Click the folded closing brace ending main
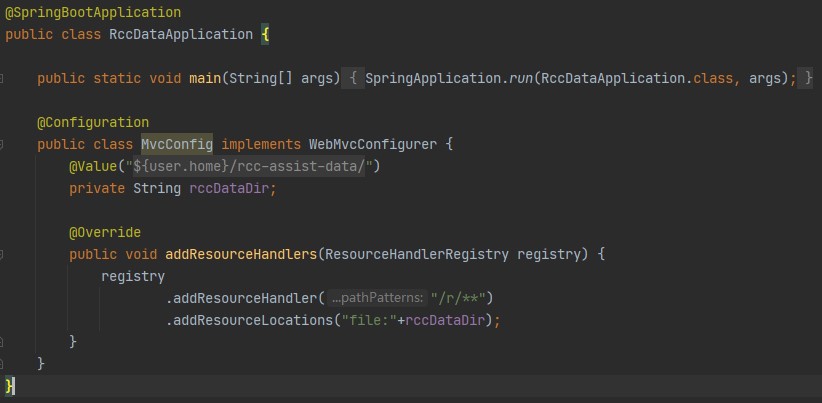The width and height of the screenshot is (822, 403). (x=808, y=78)
